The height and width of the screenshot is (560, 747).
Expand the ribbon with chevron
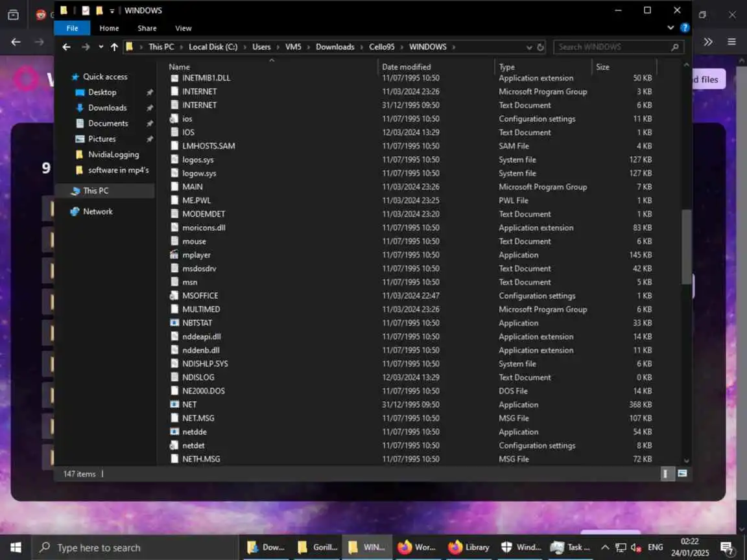click(x=670, y=28)
